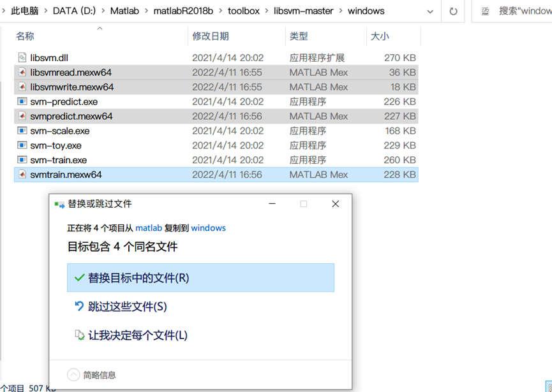Screen dimensions: 552x392
Task: Click inside the windows search box
Action: [523, 11]
